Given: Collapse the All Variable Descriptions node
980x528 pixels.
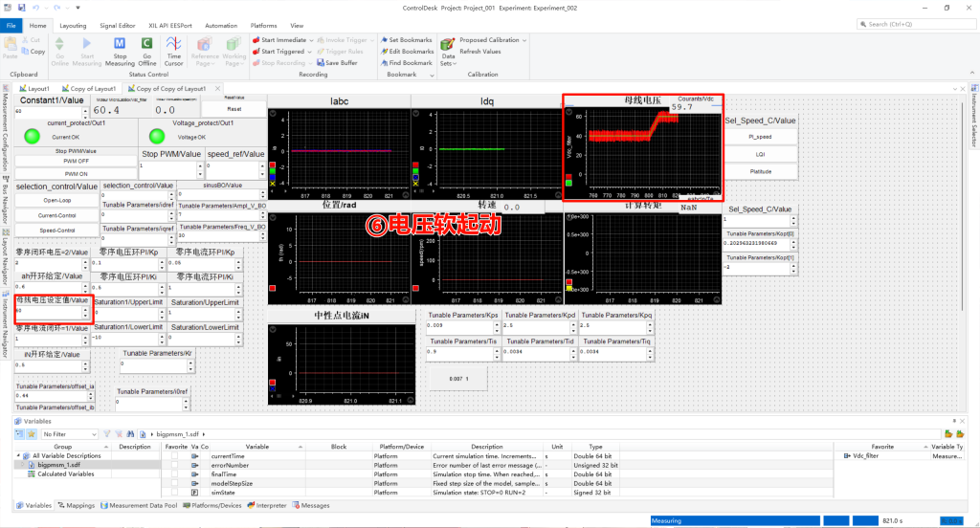Looking at the screenshot, I should click(x=18, y=456).
